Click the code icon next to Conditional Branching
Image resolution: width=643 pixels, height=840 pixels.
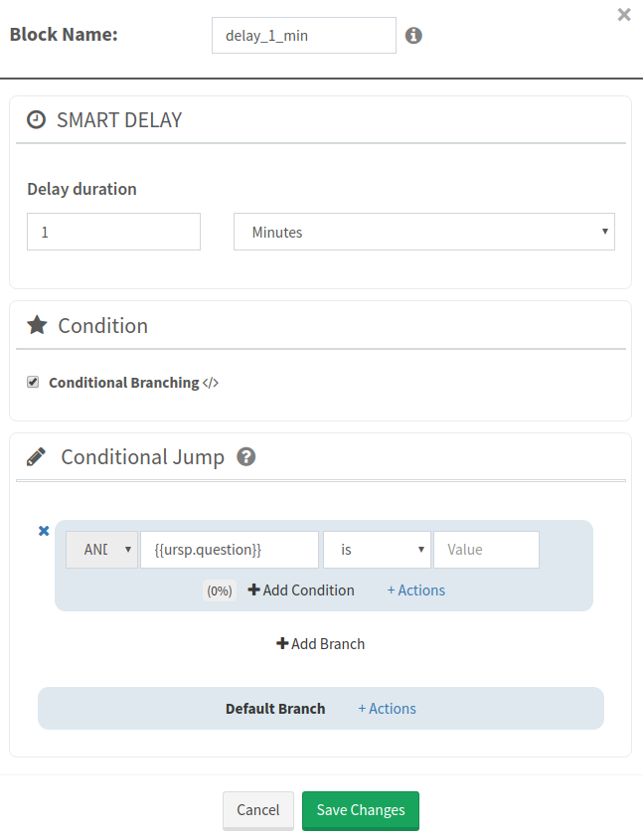coord(211,383)
